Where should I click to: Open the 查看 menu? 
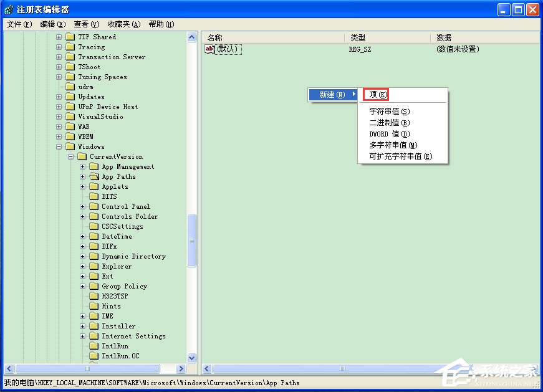click(x=86, y=24)
